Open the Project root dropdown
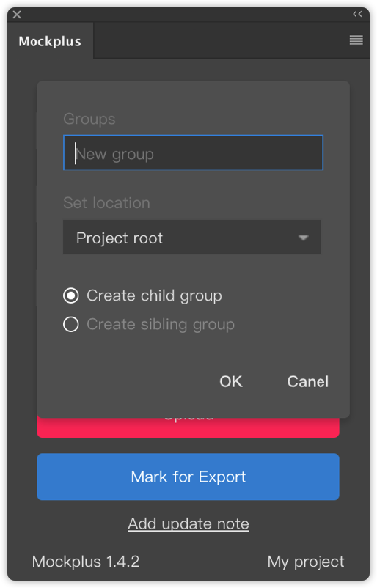The height and width of the screenshot is (588, 377). [192, 237]
